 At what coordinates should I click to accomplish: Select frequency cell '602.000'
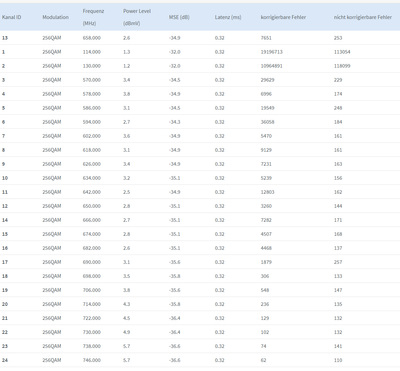(x=92, y=136)
